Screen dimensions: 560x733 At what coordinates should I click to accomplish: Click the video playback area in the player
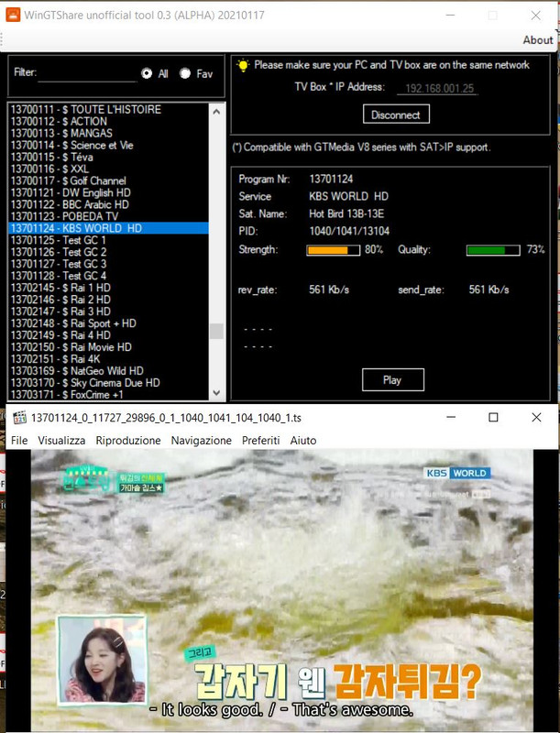click(x=282, y=590)
